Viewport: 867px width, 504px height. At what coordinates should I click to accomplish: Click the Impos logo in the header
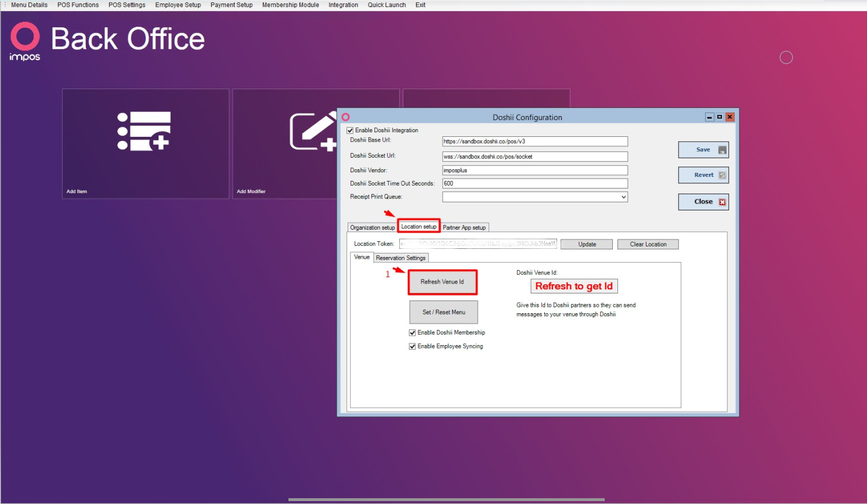point(25,41)
